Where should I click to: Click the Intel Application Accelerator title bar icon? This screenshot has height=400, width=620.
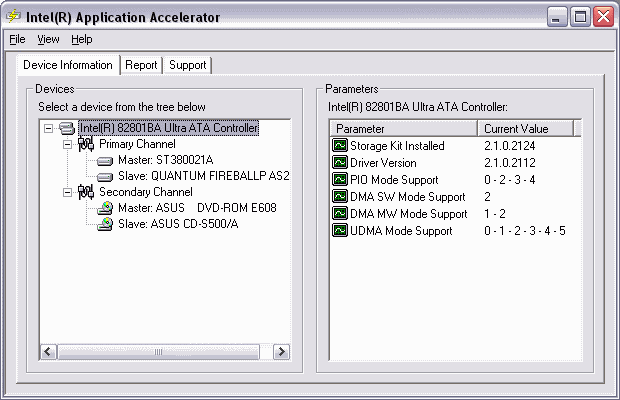[x=13, y=16]
